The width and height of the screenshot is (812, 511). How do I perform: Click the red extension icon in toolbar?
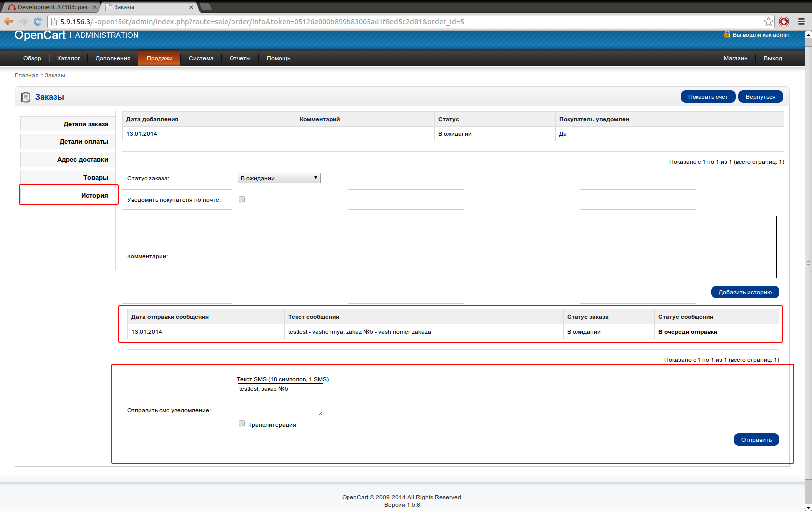[x=784, y=21]
